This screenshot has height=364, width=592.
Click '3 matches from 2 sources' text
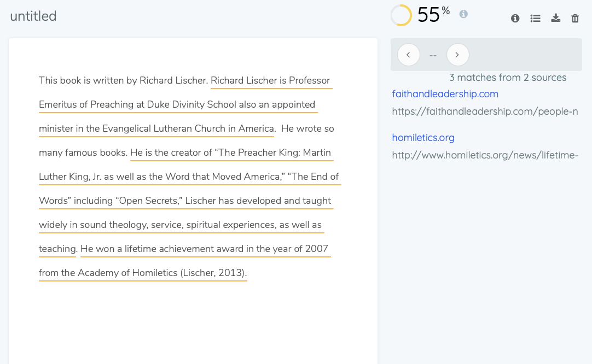click(508, 78)
